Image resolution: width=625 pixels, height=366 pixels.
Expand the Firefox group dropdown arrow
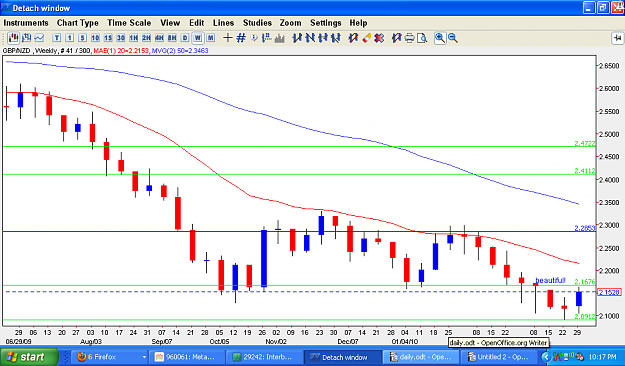click(x=144, y=357)
